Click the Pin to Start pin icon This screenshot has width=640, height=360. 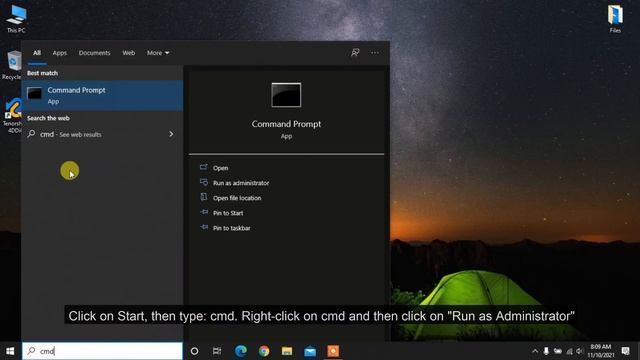coord(204,212)
